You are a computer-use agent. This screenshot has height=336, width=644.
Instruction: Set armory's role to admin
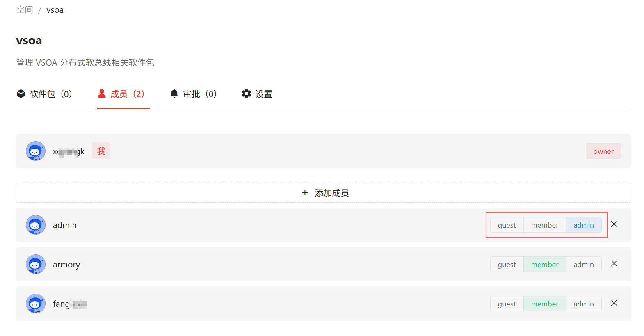click(x=584, y=264)
